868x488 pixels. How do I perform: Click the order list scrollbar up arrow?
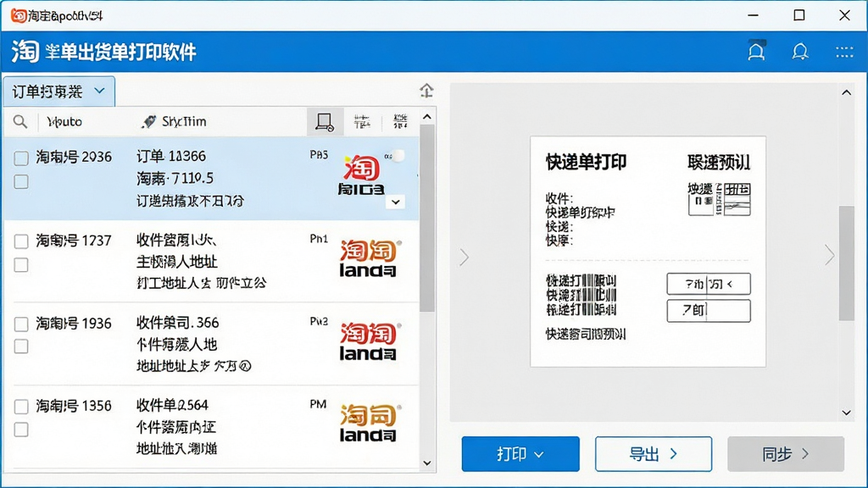pyautogui.click(x=427, y=117)
